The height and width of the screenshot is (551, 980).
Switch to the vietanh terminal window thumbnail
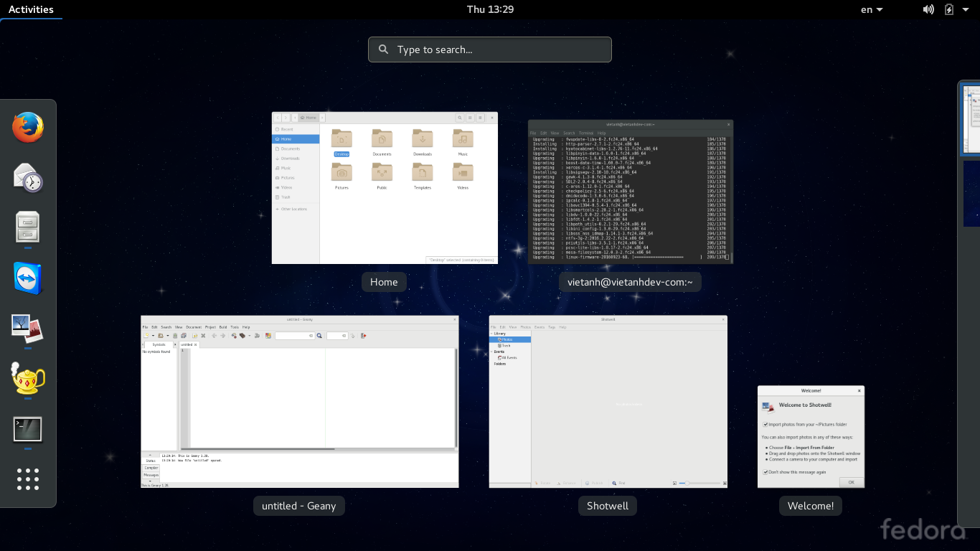(630, 192)
